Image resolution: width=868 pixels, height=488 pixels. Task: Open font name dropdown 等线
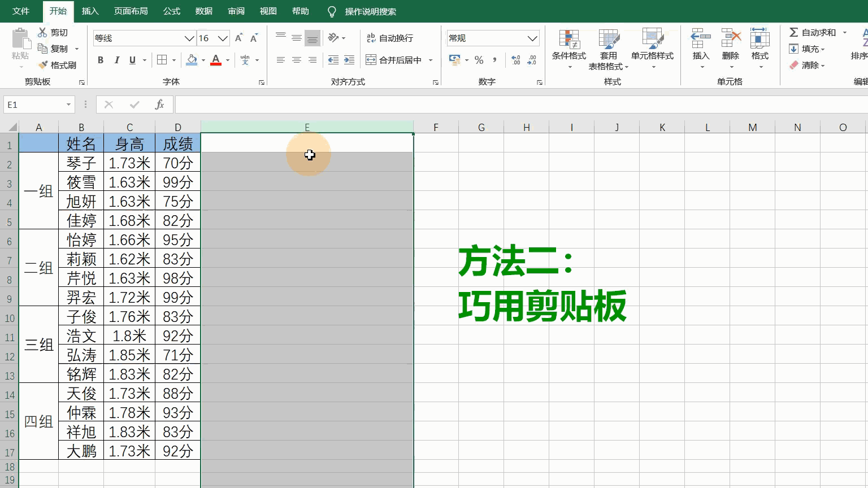[x=189, y=38]
